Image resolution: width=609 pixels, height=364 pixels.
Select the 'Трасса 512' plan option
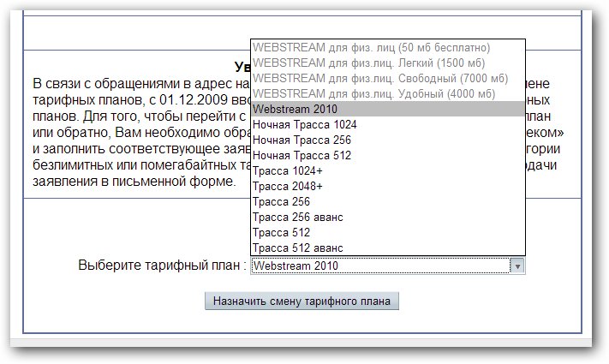[x=388, y=232]
